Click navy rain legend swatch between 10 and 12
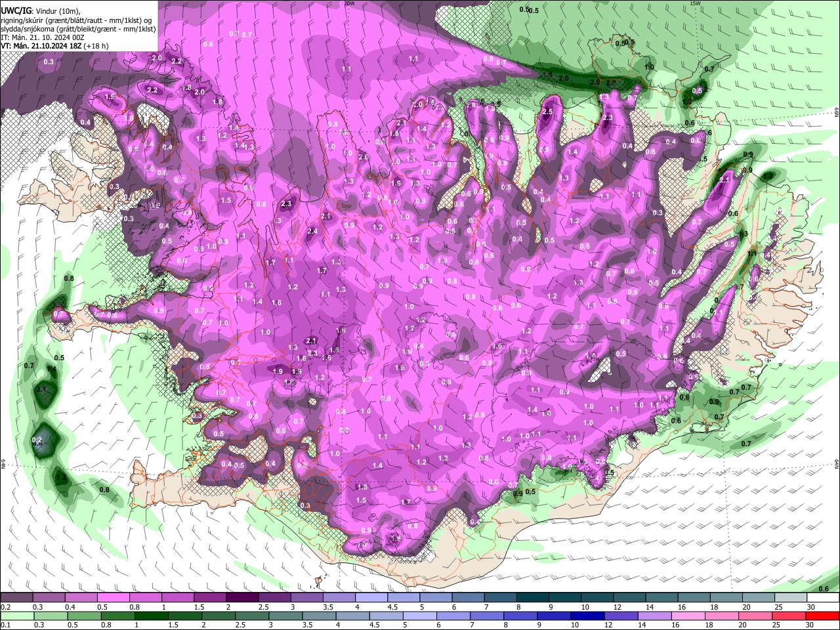 tap(587, 616)
